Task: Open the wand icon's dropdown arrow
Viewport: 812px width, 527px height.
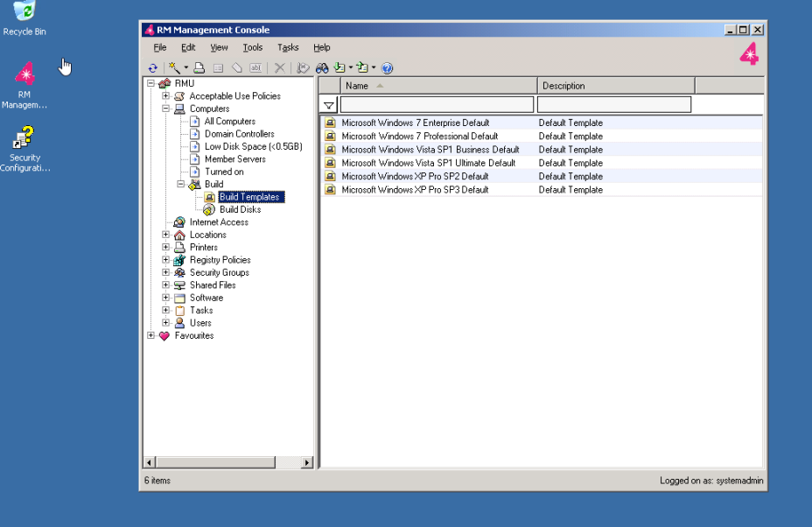Action: [x=185, y=68]
